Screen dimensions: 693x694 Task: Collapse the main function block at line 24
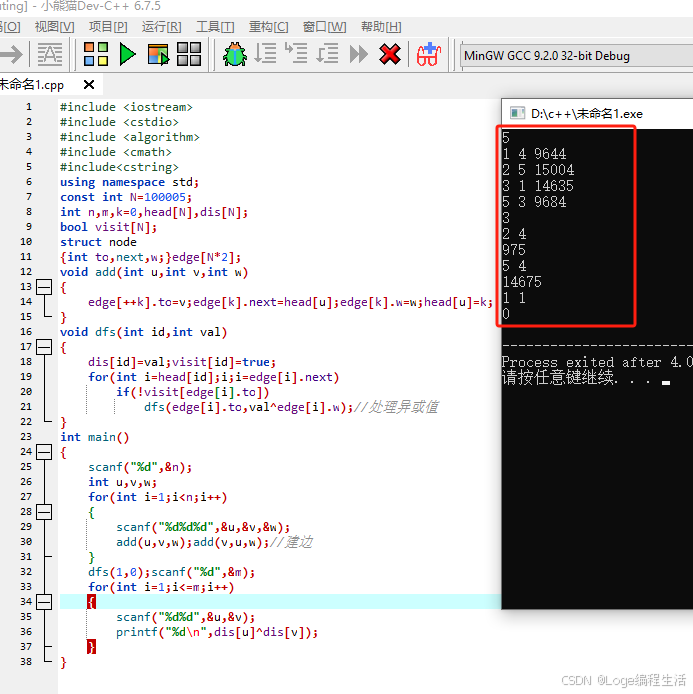44,452
